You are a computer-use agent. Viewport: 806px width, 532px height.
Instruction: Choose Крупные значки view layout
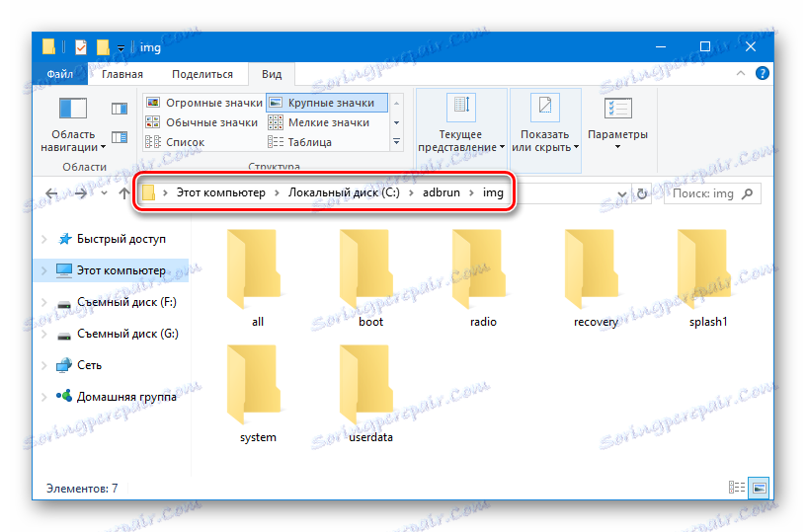[x=327, y=103]
